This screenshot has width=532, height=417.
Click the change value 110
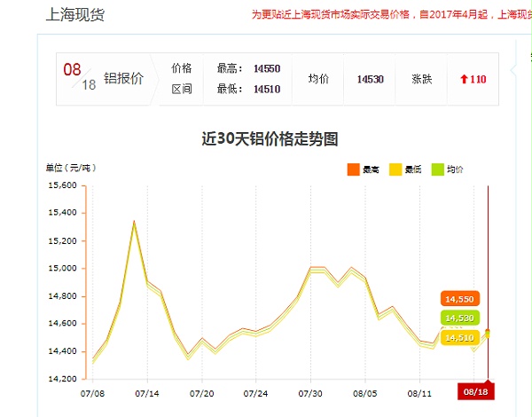click(478, 79)
